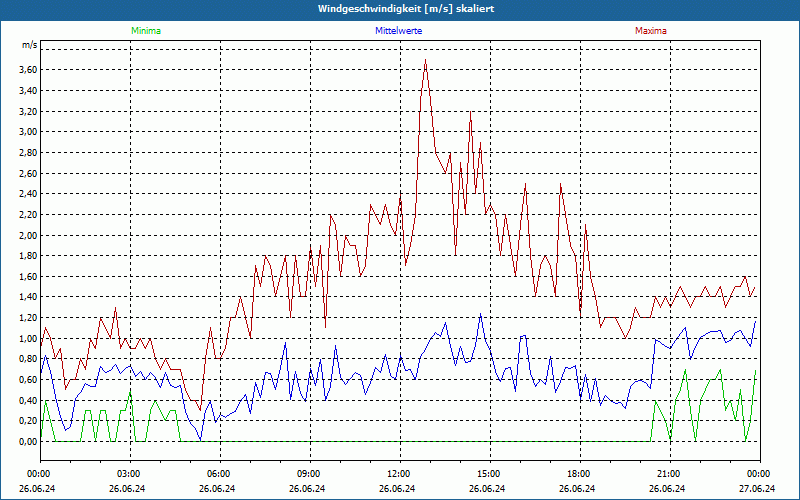Click the 0,80 y-axis value
This screenshot has width=800, height=500.
(29, 359)
